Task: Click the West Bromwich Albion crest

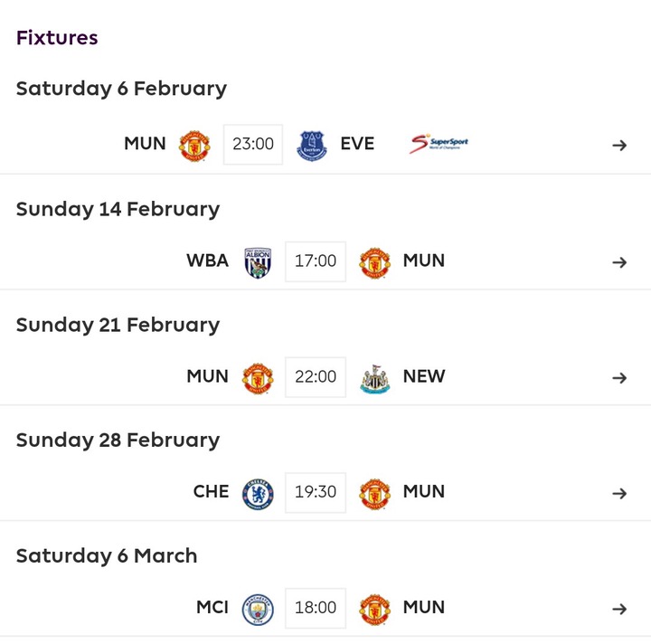Action: pos(258,263)
